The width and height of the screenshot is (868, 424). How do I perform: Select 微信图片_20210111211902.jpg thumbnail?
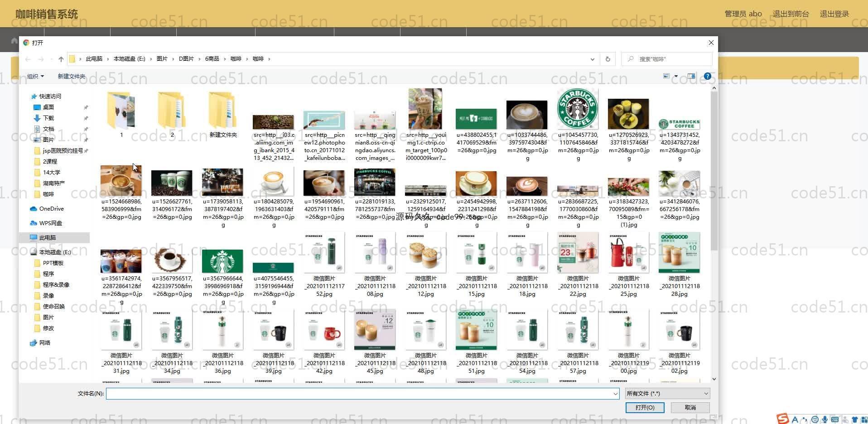click(679, 330)
